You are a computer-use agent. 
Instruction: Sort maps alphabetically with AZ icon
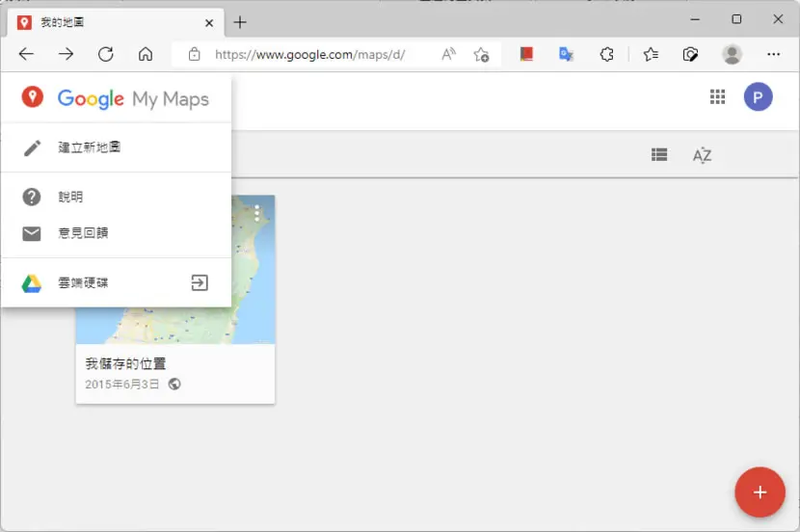(x=702, y=154)
